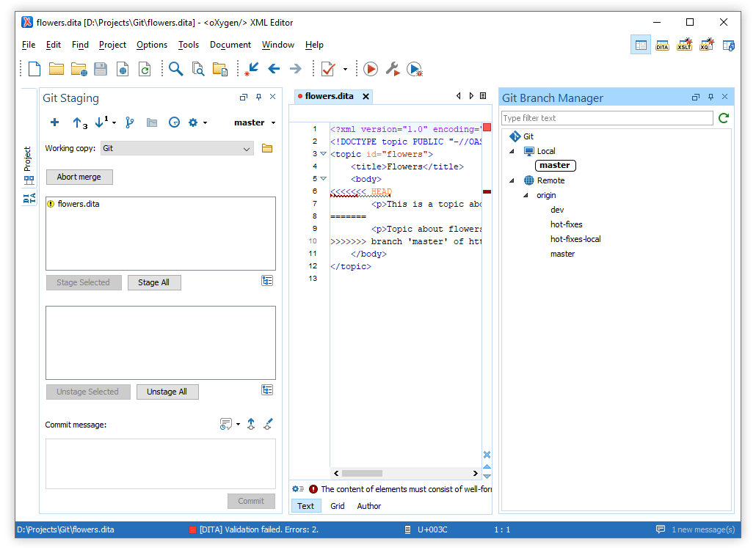Open a file with the folder icon

click(57, 69)
